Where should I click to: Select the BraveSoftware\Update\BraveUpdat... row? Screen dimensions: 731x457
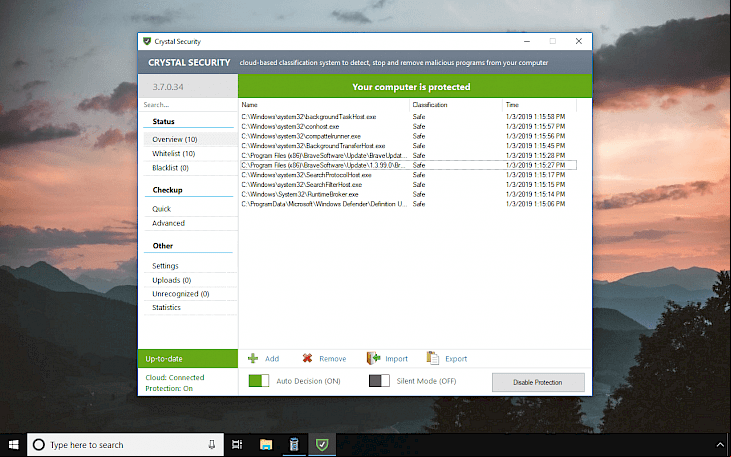click(x=408, y=155)
